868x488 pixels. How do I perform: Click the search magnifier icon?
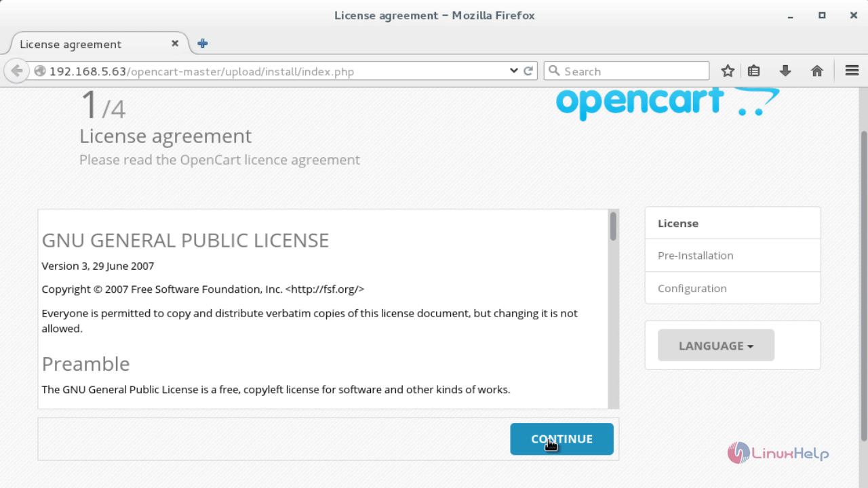coord(553,70)
